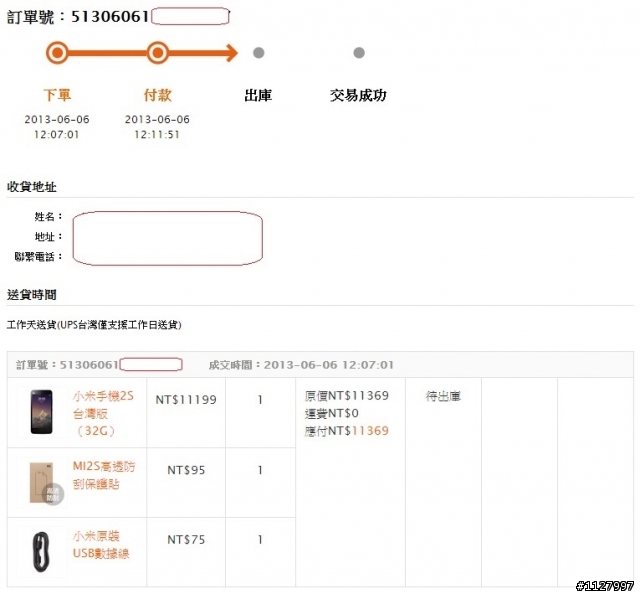Screen dimensions: 640x594
Task: Click the grey 交易成功 step dot
Action: click(x=359, y=53)
